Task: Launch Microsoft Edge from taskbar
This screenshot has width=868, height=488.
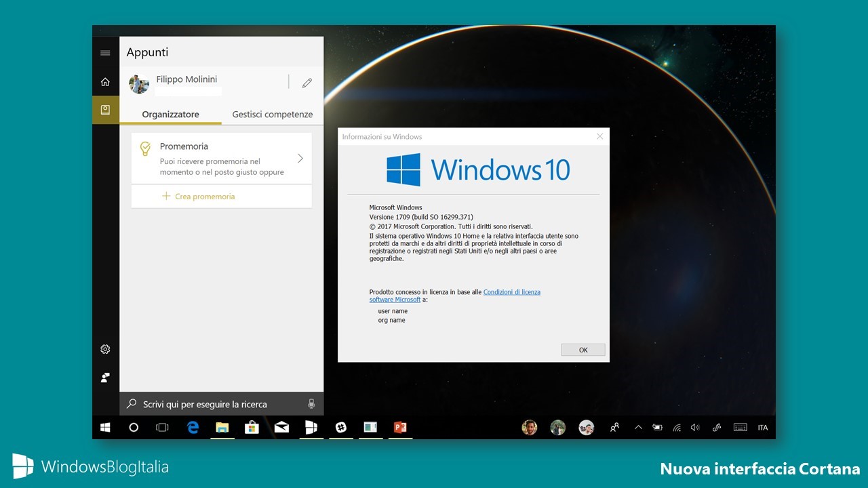Action: point(193,428)
